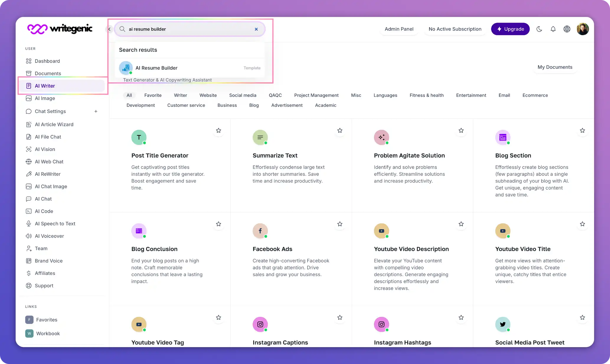
Task: Click notification bell icon
Action: pyautogui.click(x=553, y=29)
